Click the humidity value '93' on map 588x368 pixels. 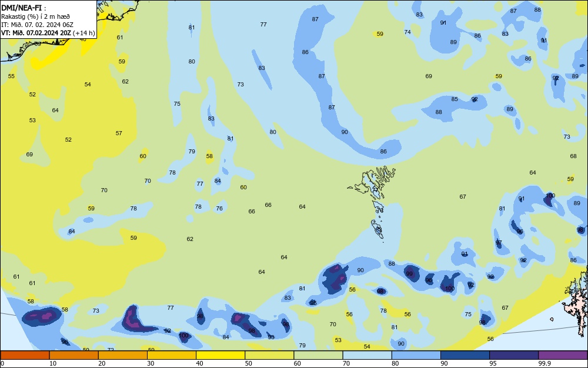click(271, 337)
